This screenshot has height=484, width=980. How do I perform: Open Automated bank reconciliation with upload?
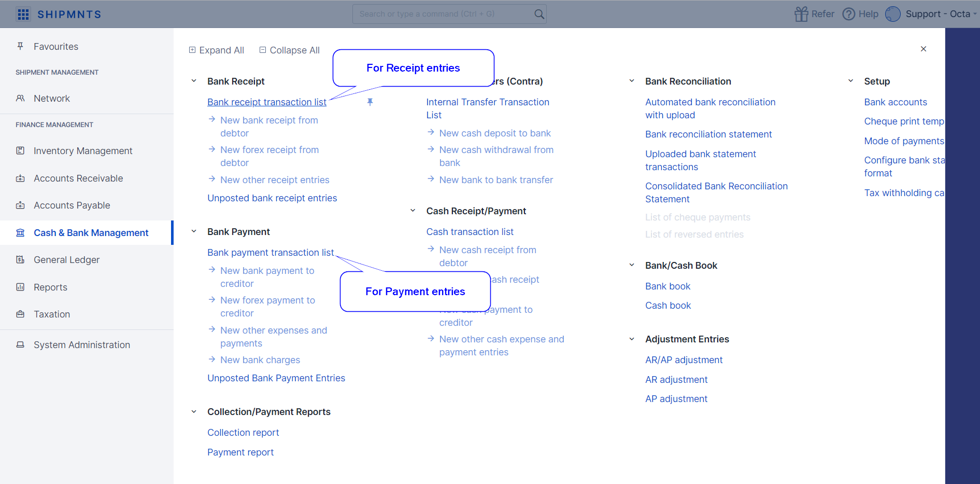(x=711, y=108)
